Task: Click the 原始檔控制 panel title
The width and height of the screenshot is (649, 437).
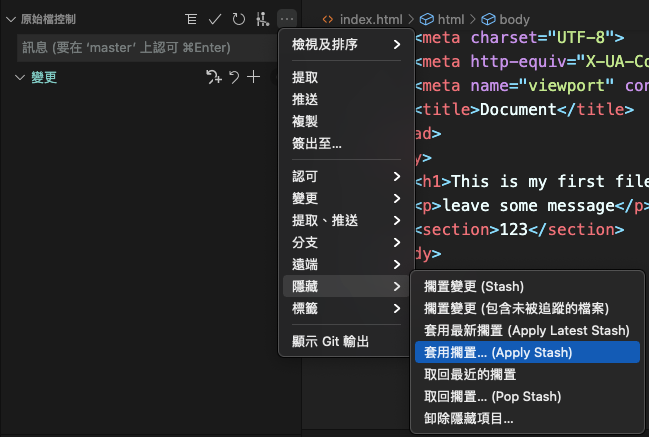Action: click(48, 19)
